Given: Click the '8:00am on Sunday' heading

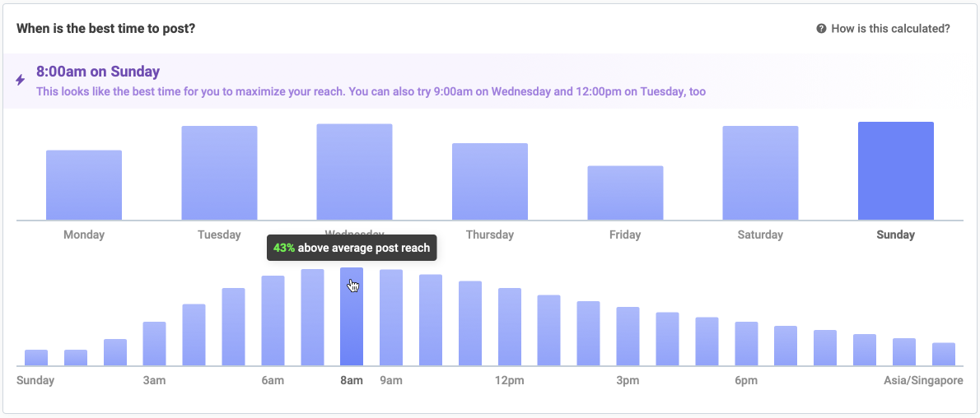Looking at the screenshot, I should (98, 72).
